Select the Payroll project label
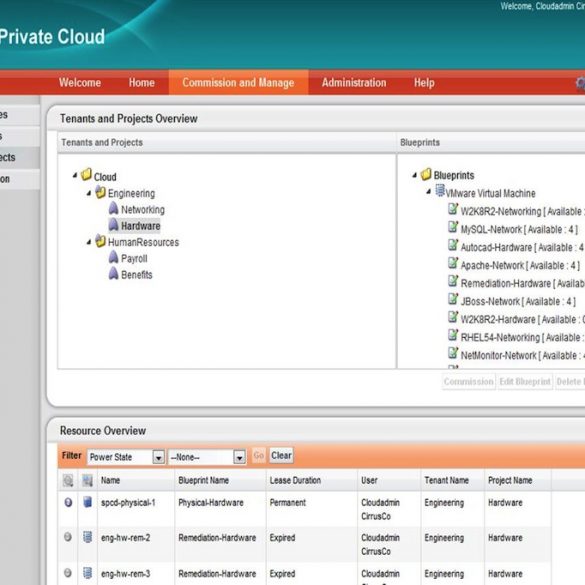Viewport: 585px width, 585px height. 134,259
